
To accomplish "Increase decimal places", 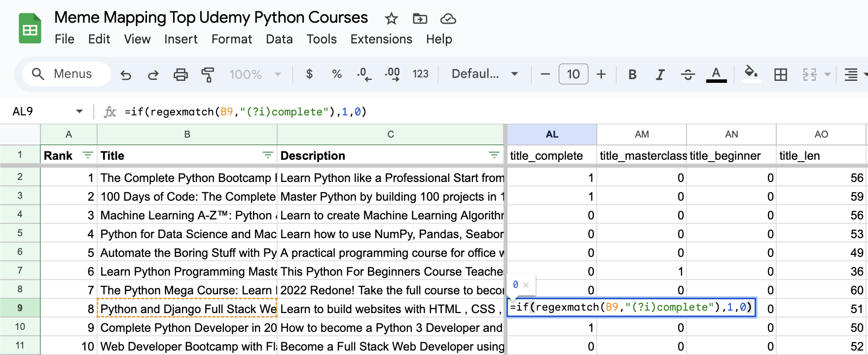I will coord(393,74).
